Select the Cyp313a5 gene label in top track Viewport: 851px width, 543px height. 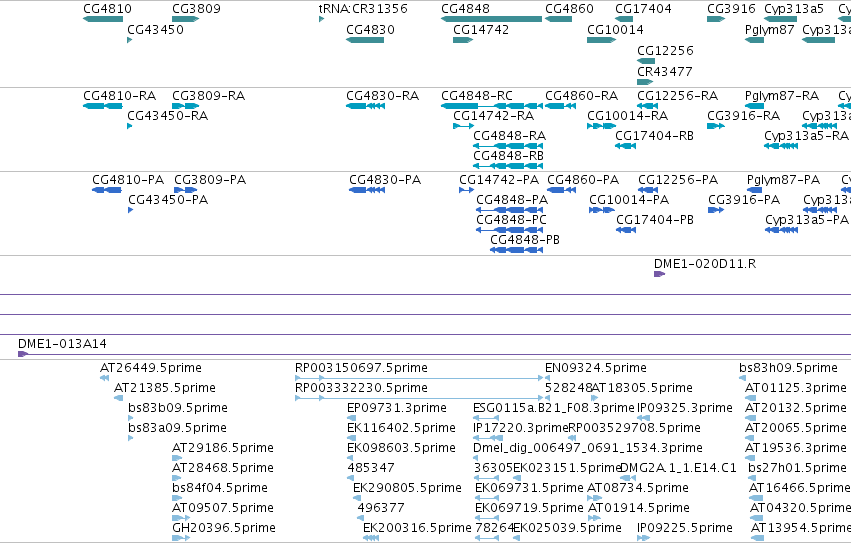(794, 9)
